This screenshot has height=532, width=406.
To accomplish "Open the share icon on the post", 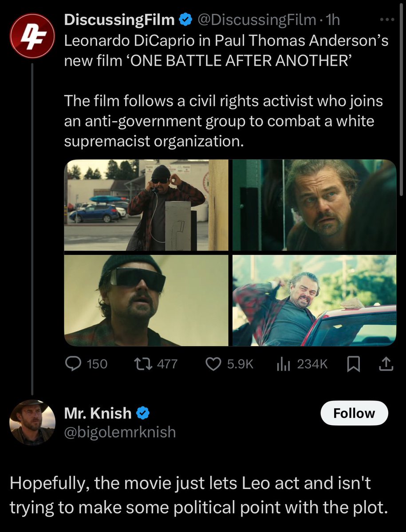I will (x=386, y=364).
